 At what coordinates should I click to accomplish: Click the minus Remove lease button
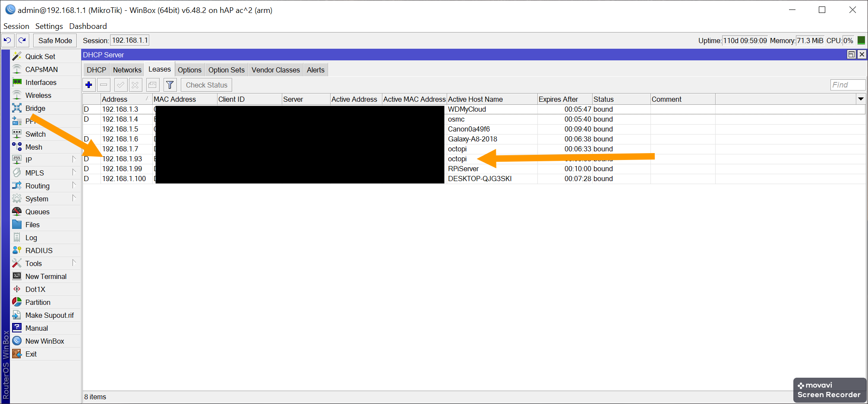(x=104, y=85)
